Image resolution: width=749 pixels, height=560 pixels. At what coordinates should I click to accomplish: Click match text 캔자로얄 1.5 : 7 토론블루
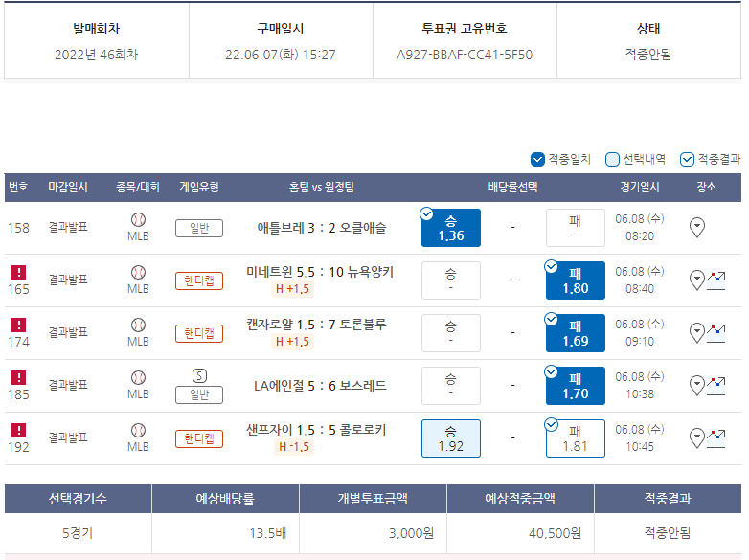[316, 325]
